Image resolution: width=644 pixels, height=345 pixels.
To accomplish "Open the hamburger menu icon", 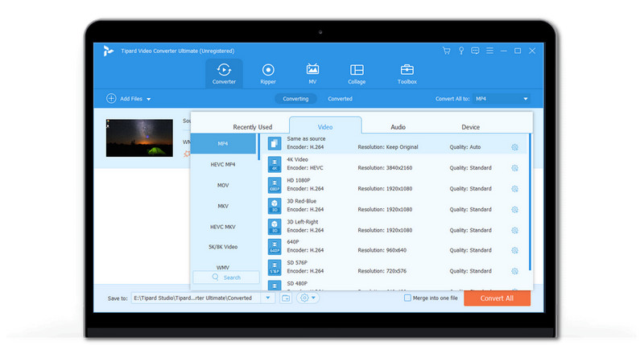I will (489, 51).
